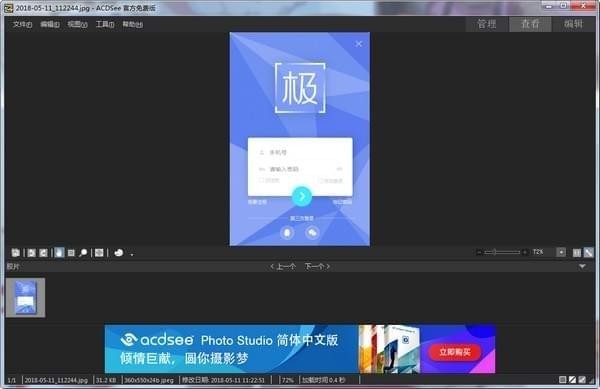
Task: Click the first status bar icon at bottom right
Action: click(562, 380)
